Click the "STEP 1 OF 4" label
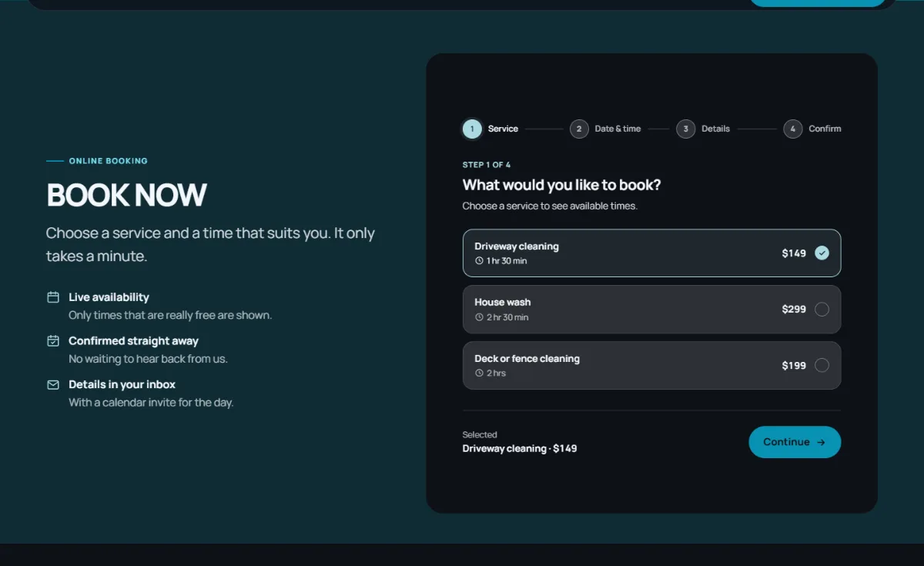 pyautogui.click(x=487, y=165)
